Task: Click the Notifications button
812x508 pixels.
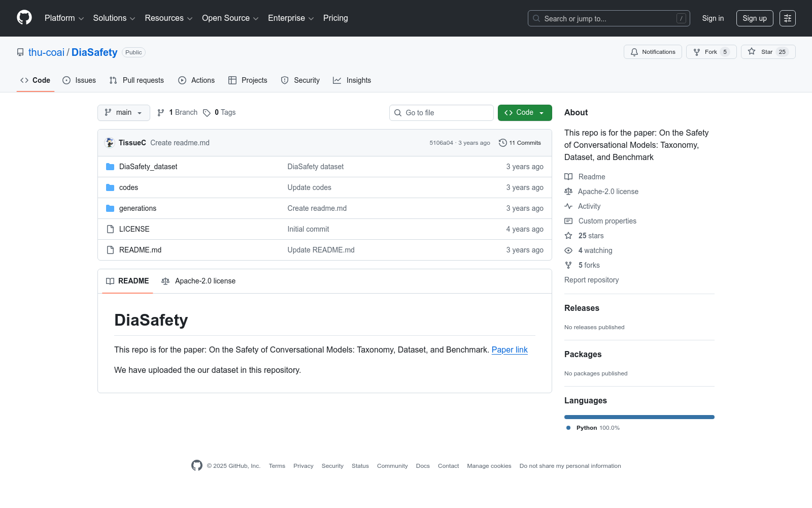Action: pyautogui.click(x=653, y=52)
